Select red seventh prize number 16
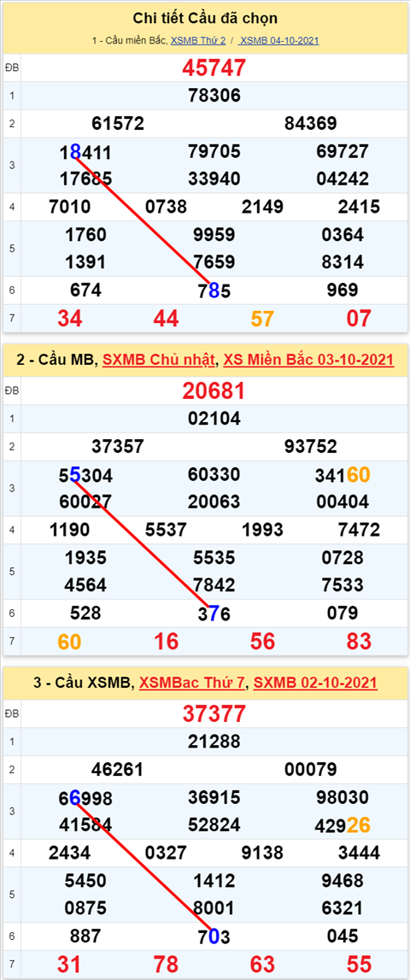The height and width of the screenshot is (980, 410). tap(166, 642)
